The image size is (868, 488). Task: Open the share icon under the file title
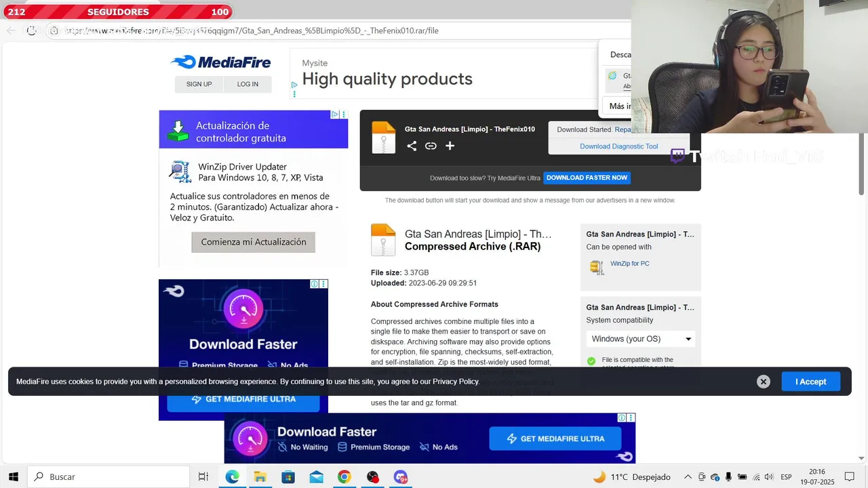pyautogui.click(x=412, y=146)
